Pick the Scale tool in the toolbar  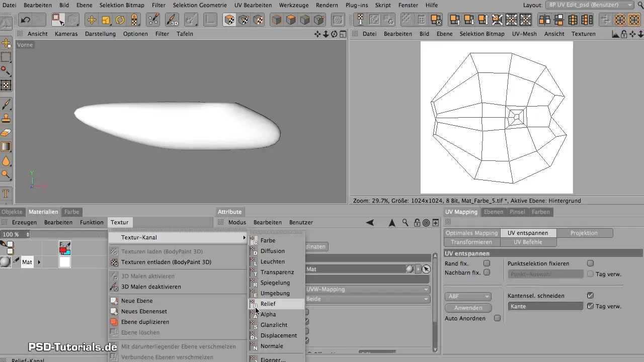click(106, 20)
